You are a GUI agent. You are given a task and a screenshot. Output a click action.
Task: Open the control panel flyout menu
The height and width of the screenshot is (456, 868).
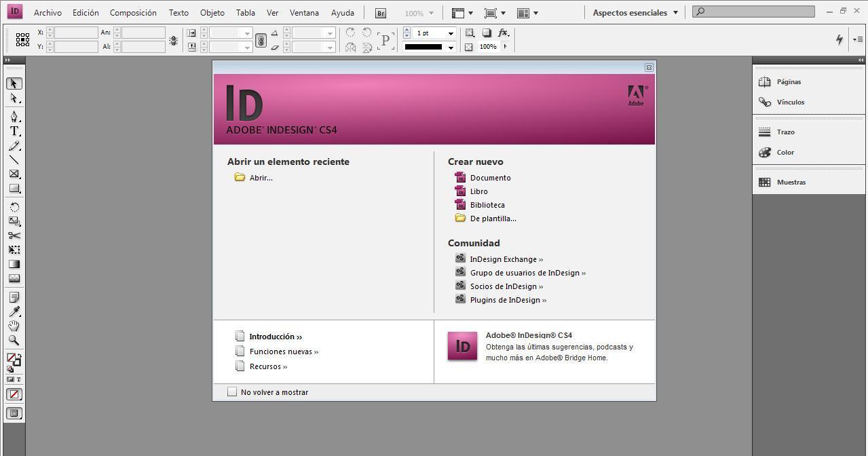[x=858, y=39]
